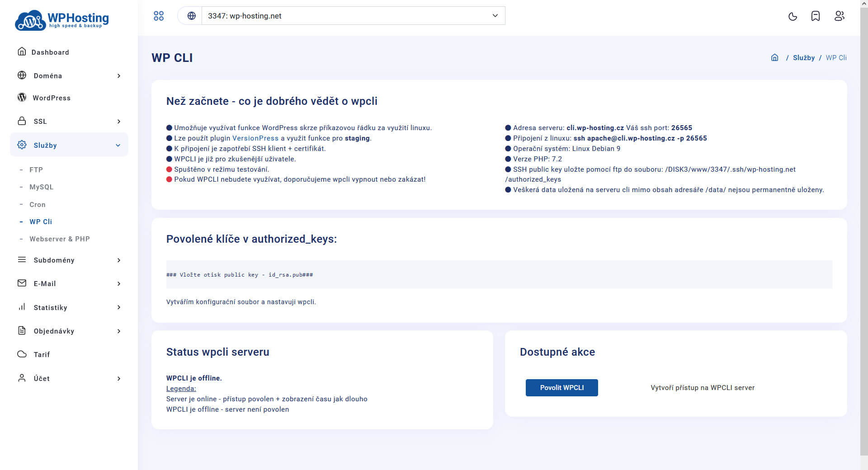Click text 'WPCLI je offline.'
Image resolution: width=868 pixels, height=470 pixels.
tap(194, 378)
